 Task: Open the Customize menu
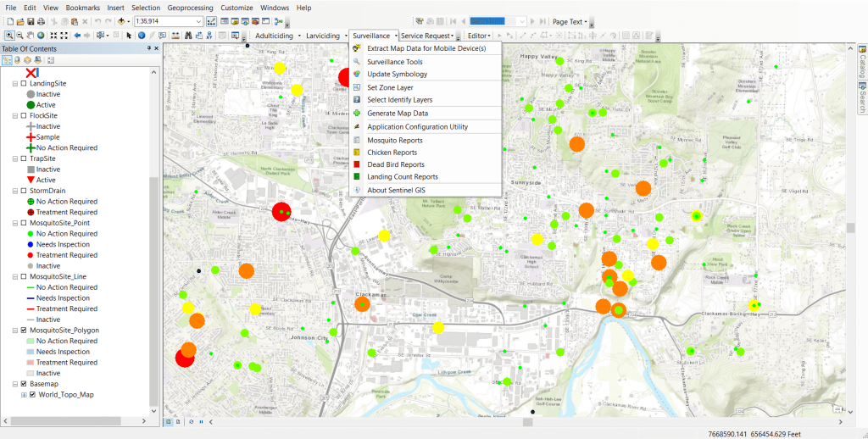pyautogui.click(x=236, y=8)
